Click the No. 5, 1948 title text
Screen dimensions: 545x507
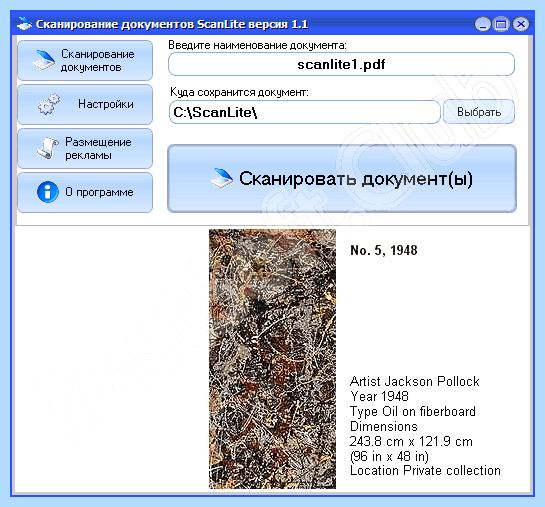coord(384,250)
